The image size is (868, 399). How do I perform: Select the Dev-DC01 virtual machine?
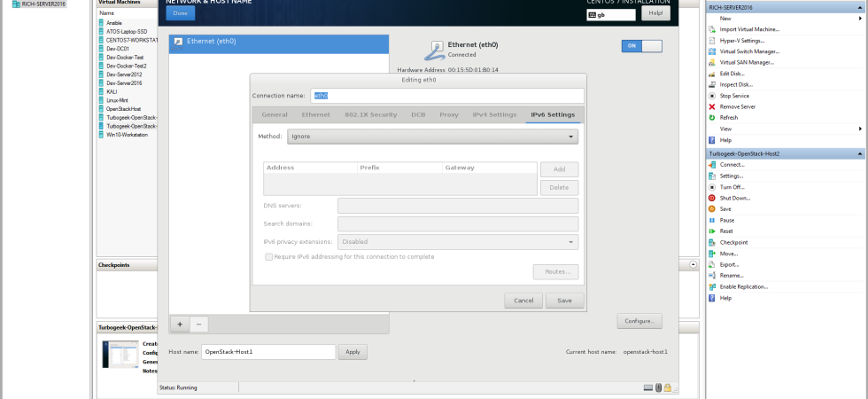point(117,49)
